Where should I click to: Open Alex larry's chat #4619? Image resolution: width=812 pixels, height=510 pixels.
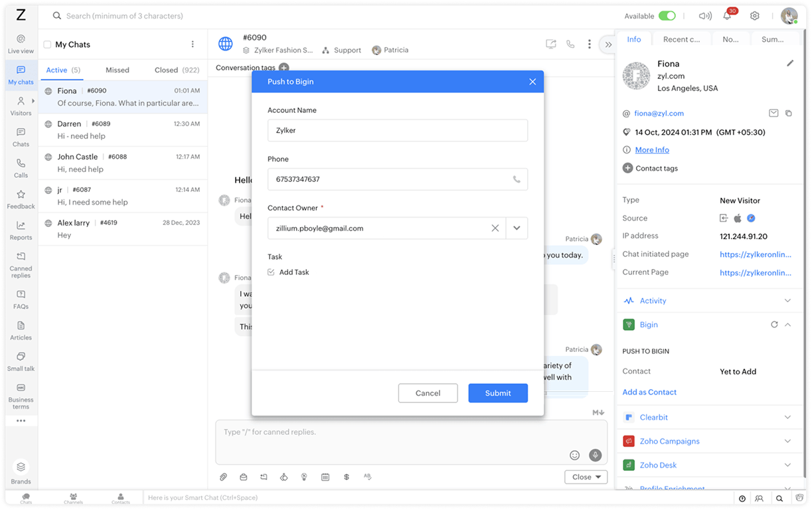tap(123, 229)
